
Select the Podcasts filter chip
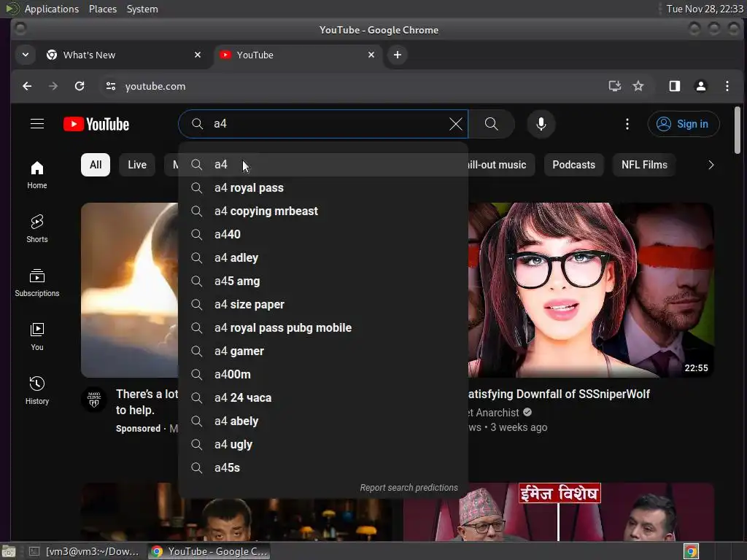573,165
